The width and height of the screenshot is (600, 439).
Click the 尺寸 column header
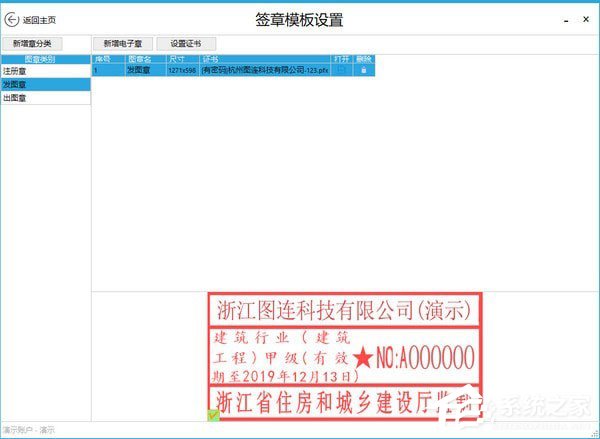click(x=183, y=59)
